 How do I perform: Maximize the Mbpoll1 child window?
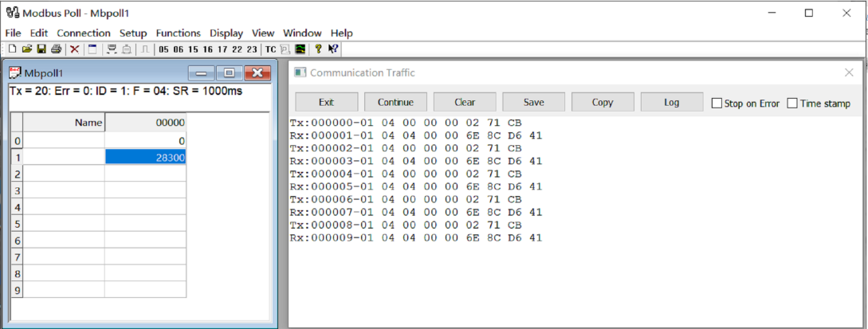coord(230,72)
